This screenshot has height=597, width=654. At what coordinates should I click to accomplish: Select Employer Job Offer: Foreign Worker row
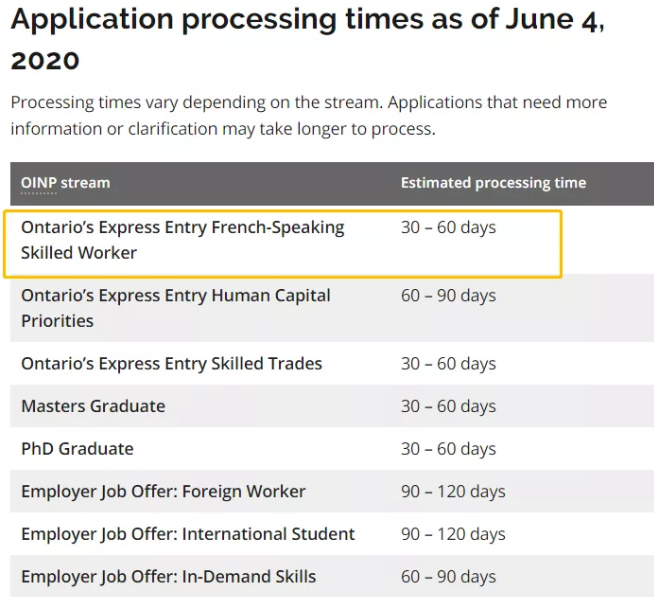pos(163,492)
